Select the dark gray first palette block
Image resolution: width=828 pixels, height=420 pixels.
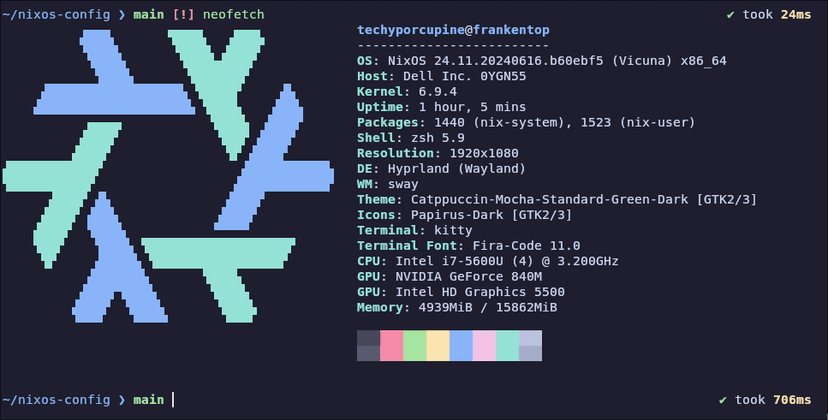(369, 346)
